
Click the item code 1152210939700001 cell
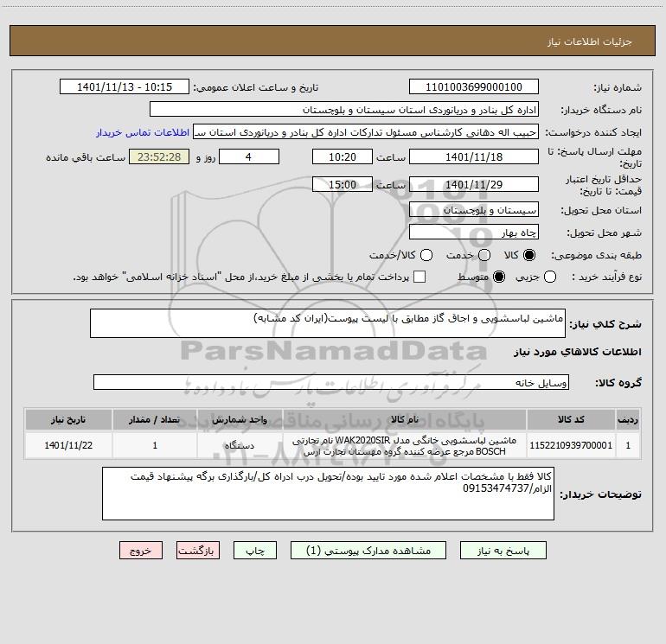(x=571, y=445)
